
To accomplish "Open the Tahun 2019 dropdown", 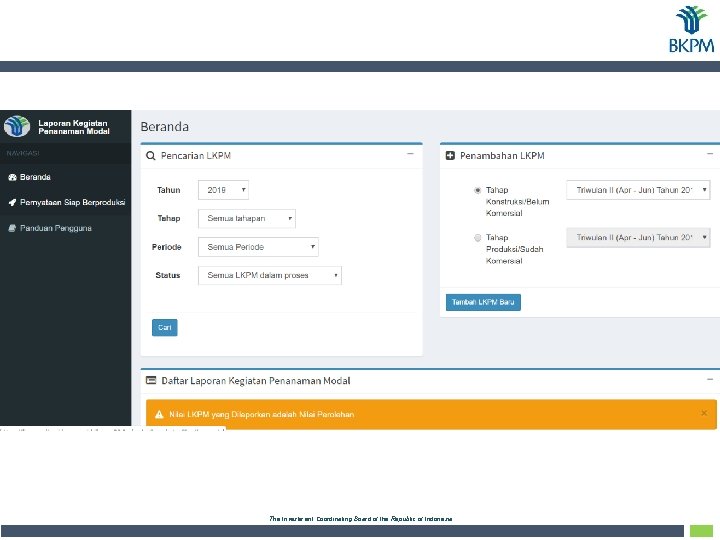I will [223, 190].
